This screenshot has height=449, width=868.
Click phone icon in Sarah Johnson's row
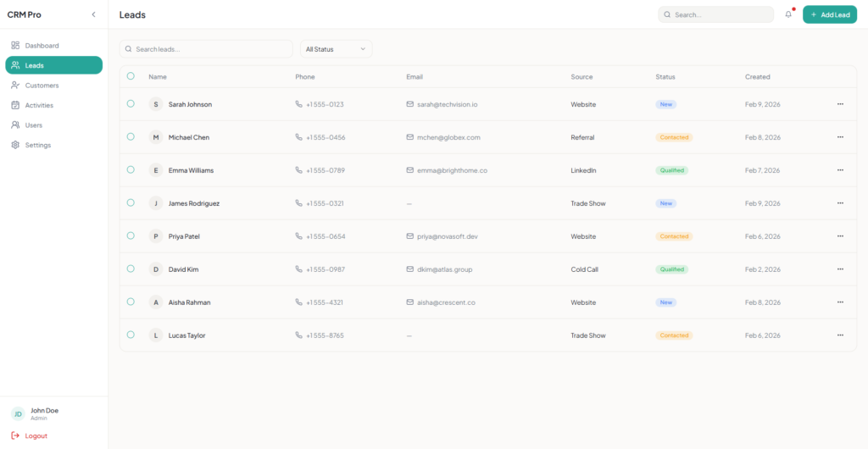click(x=298, y=104)
